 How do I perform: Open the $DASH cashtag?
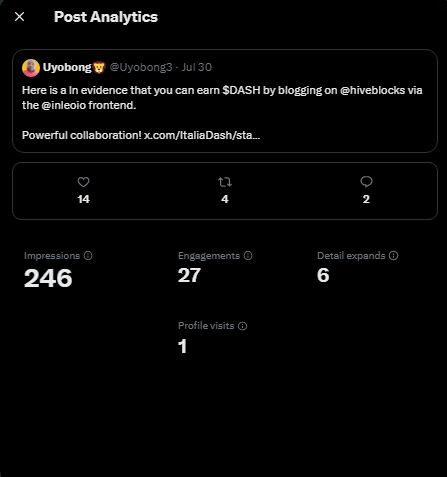click(241, 90)
